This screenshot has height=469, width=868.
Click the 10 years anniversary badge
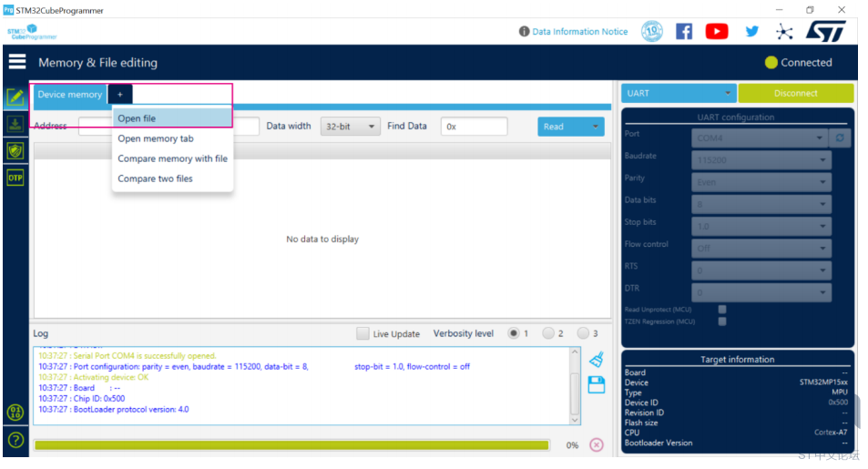(x=652, y=32)
